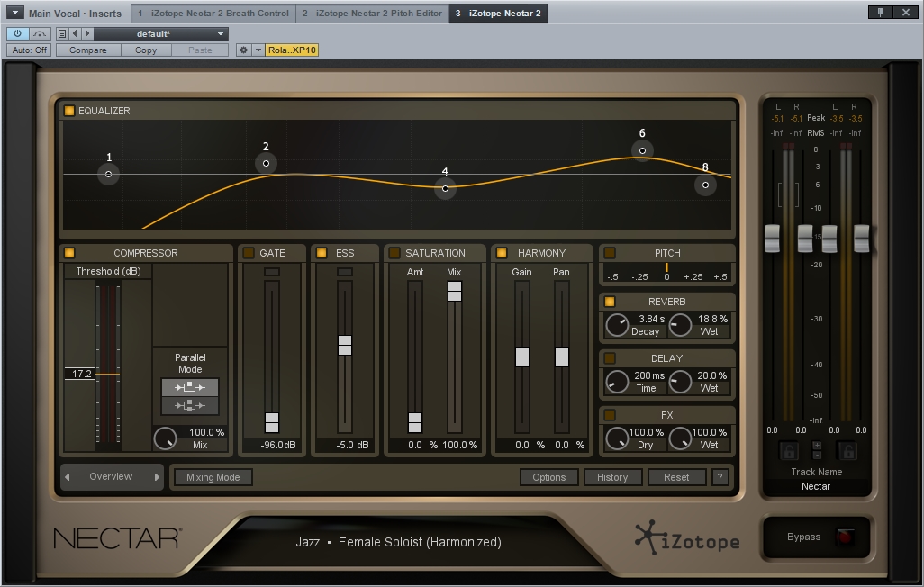Screen dimensions: 924x587
Task: Enable the Saturation module
Action: tap(394, 253)
